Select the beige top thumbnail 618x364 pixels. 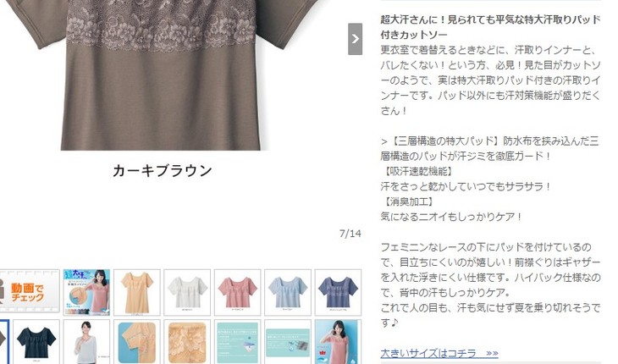[x=137, y=292]
